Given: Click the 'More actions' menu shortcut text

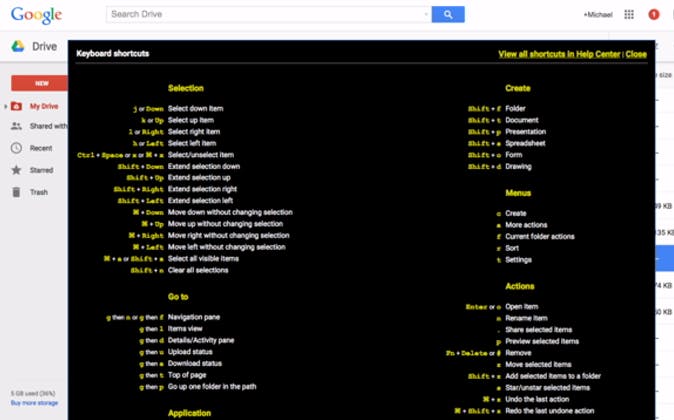Looking at the screenshot, I should tap(526, 225).
